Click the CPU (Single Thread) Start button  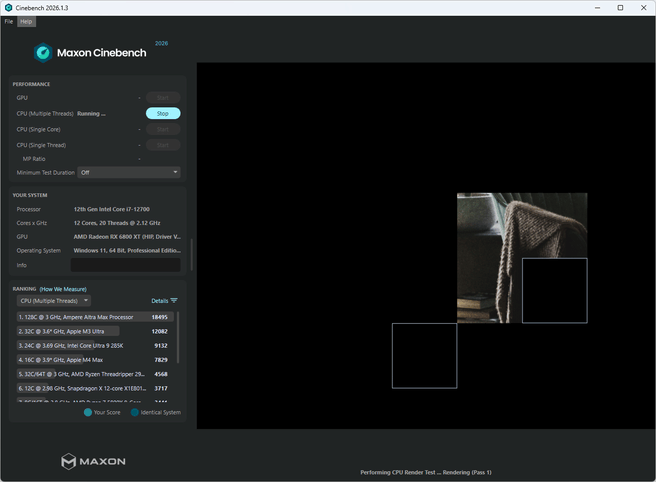[163, 145]
